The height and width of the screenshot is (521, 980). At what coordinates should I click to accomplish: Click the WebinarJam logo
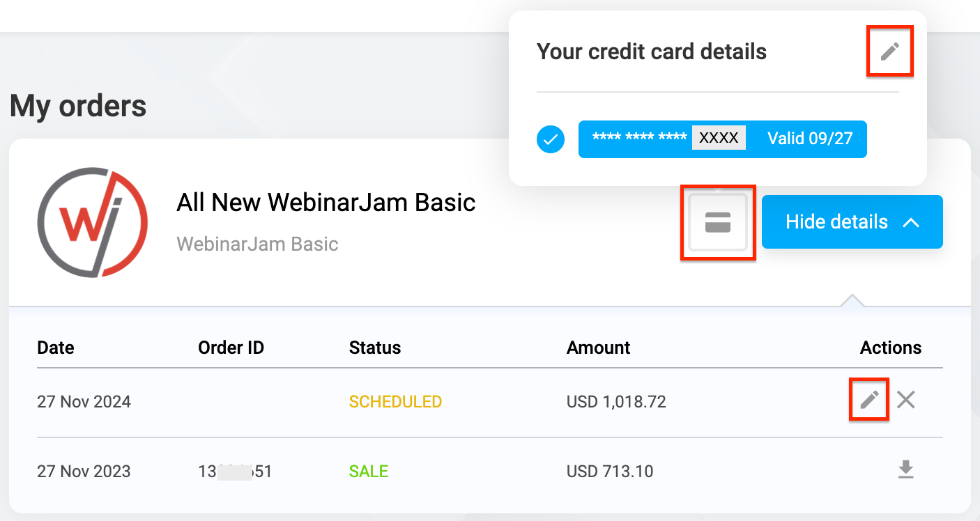(92, 221)
